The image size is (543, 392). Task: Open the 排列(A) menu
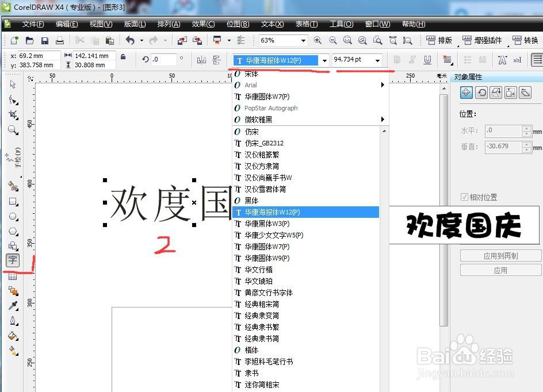169,24
